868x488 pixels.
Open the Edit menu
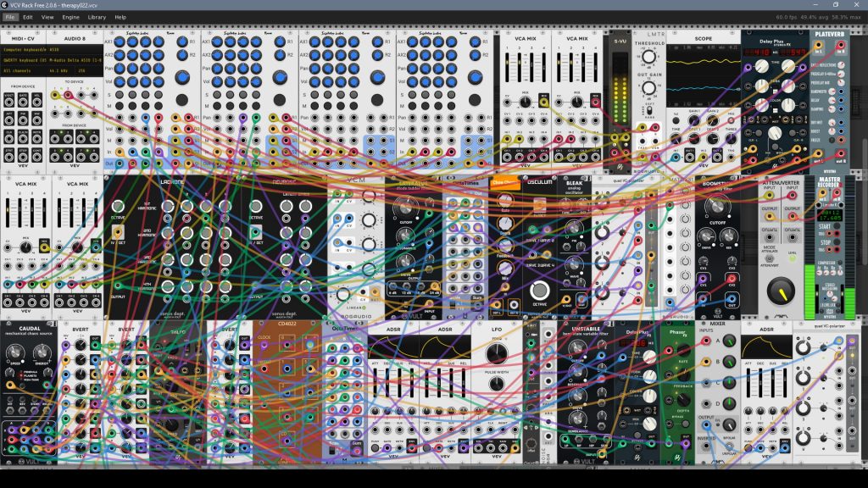(x=28, y=17)
